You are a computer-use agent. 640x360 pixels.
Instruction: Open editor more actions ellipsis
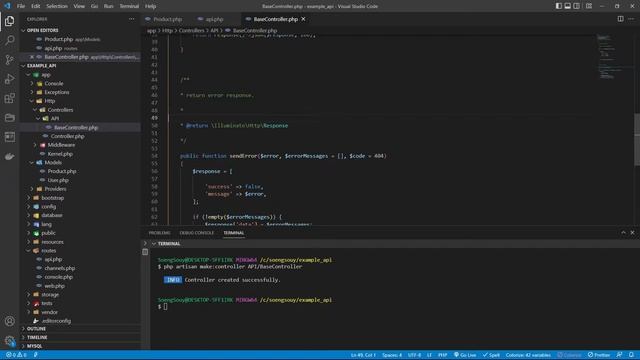coord(631,19)
